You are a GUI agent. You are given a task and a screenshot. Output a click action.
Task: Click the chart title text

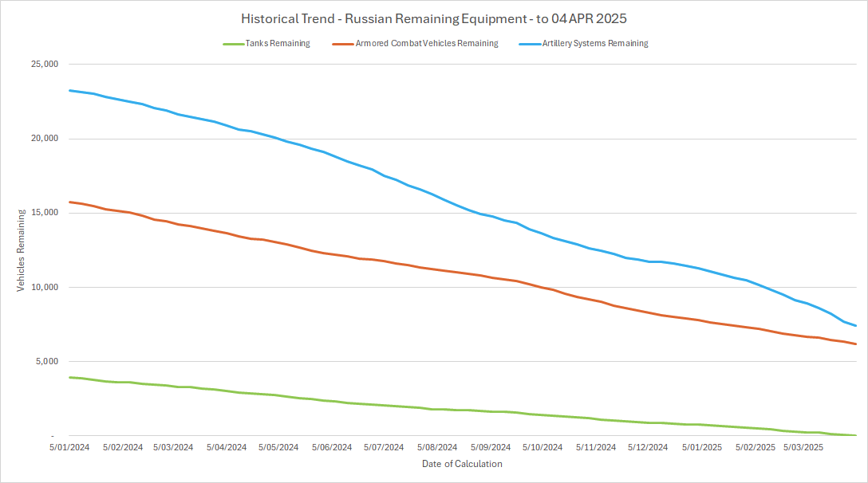433,18
